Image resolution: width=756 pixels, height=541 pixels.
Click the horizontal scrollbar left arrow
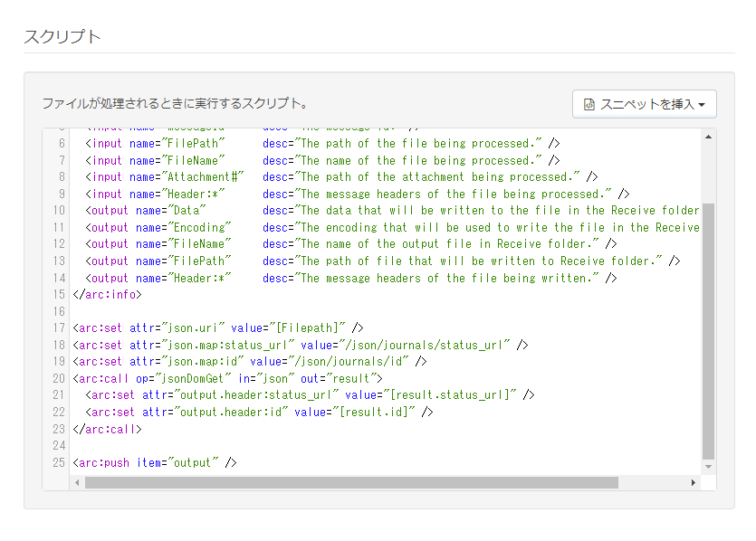point(77,482)
